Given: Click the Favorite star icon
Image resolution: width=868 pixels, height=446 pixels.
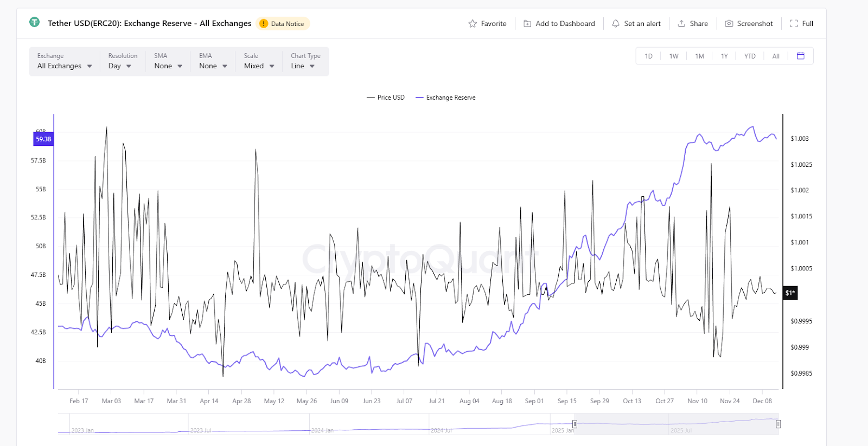Looking at the screenshot, I should point(473,24).
